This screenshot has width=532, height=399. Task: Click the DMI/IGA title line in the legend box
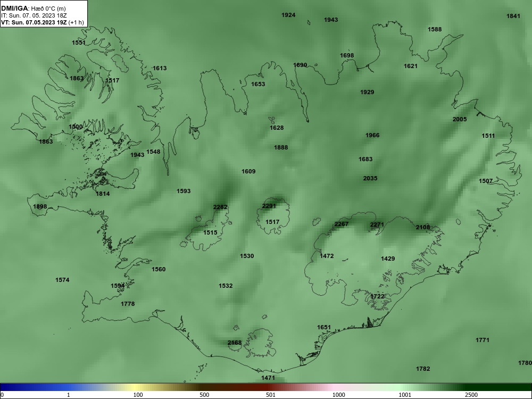coord(33,9)
